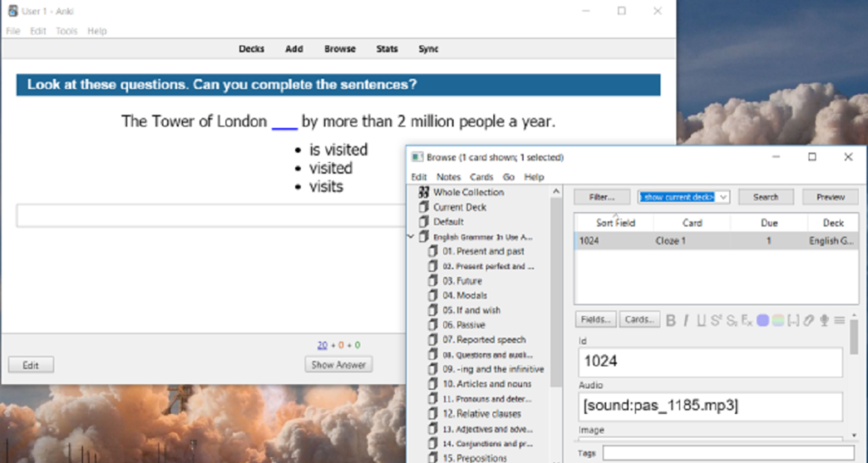Insert cloze deletion with bracket icon
868x463 pixels.
pyautogui.click(x=793, y=321)
